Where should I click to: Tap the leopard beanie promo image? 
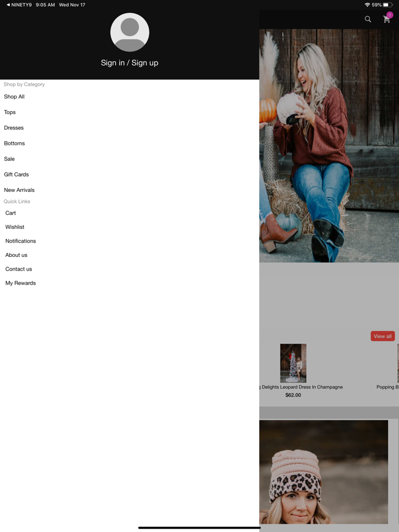tap(324, 472)
